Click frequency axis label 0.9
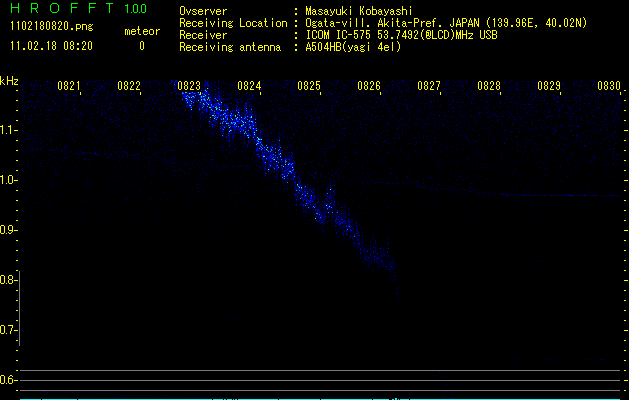Viewport: 629px width, 400px height. (8, 230)
